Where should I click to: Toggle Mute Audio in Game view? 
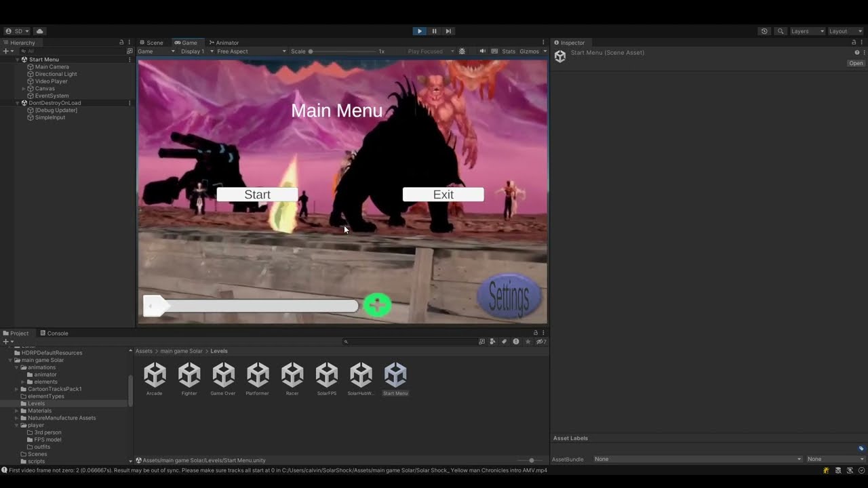483,52
